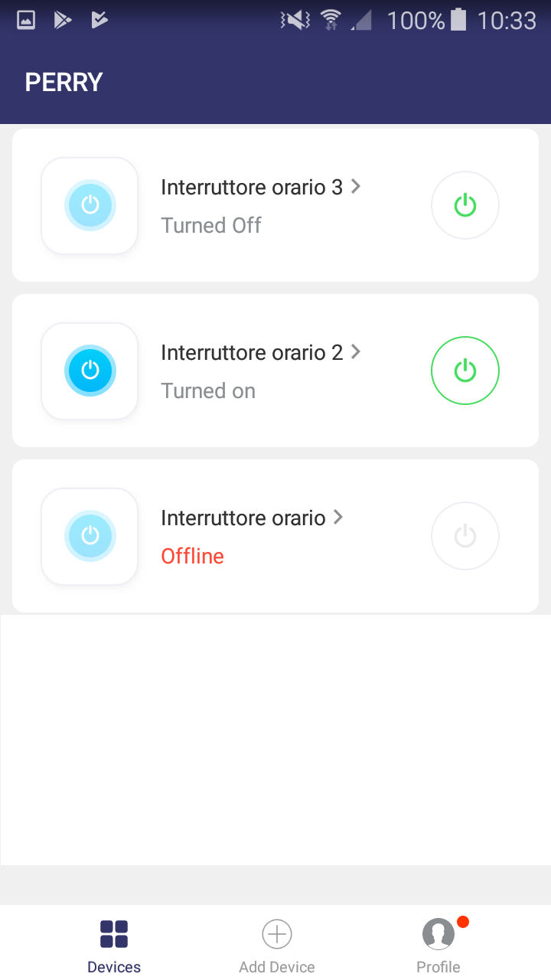551x980 pixels.
Task: Turn on Interruttore orario 3 power switch
Action: click(x=465, y=205)
